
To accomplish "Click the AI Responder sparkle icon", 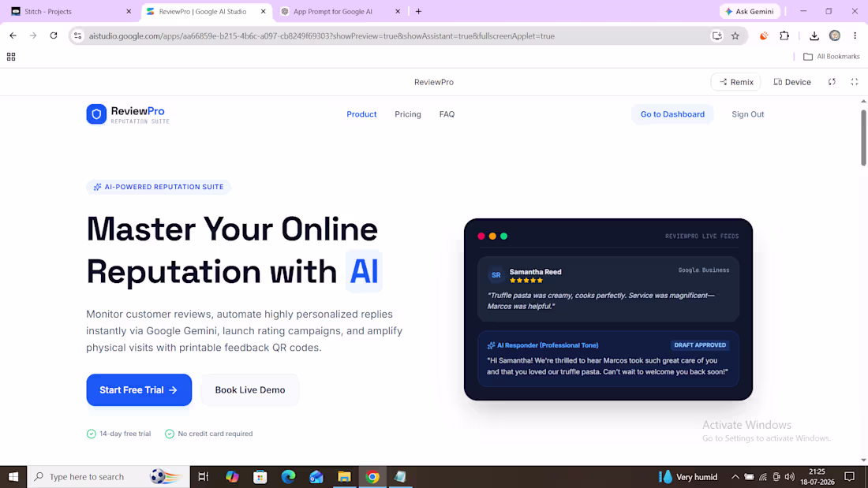I will 491,345.
